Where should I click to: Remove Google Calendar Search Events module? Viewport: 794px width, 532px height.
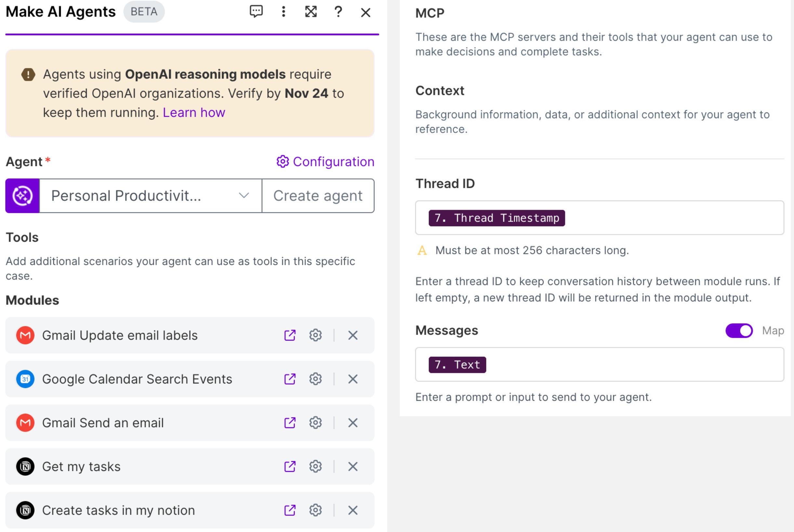click(x=353, y=379)
